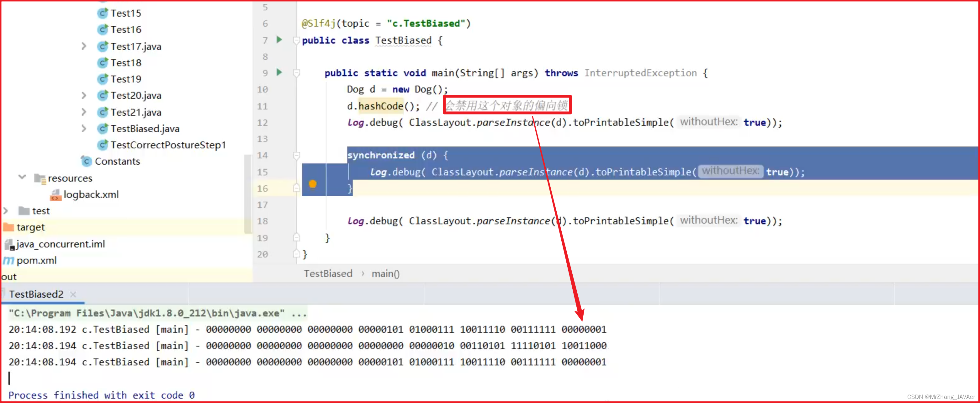The image size is (980, 403).
Task: Click InterruptedException in the method signature
Action: coord(640,73)
